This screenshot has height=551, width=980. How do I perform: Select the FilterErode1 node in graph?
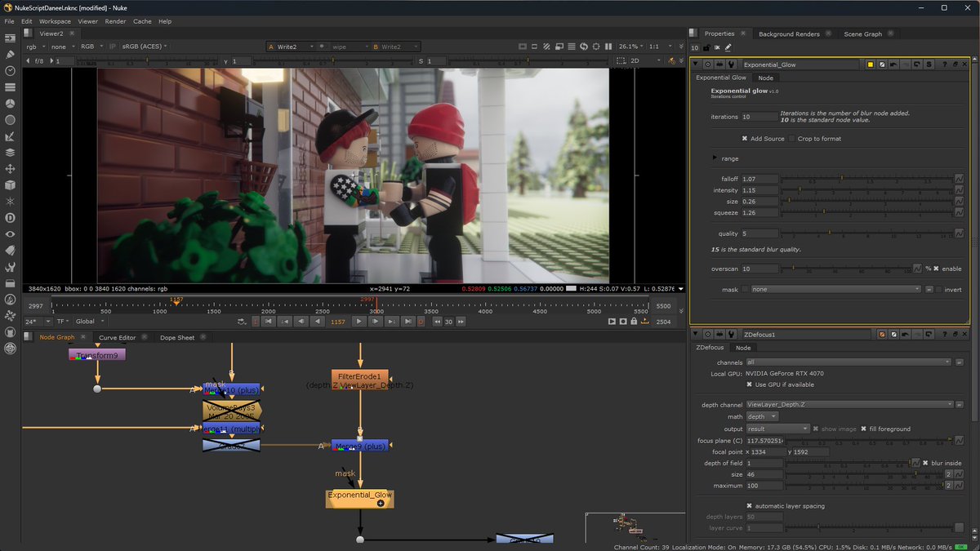(x=360, y=379)
